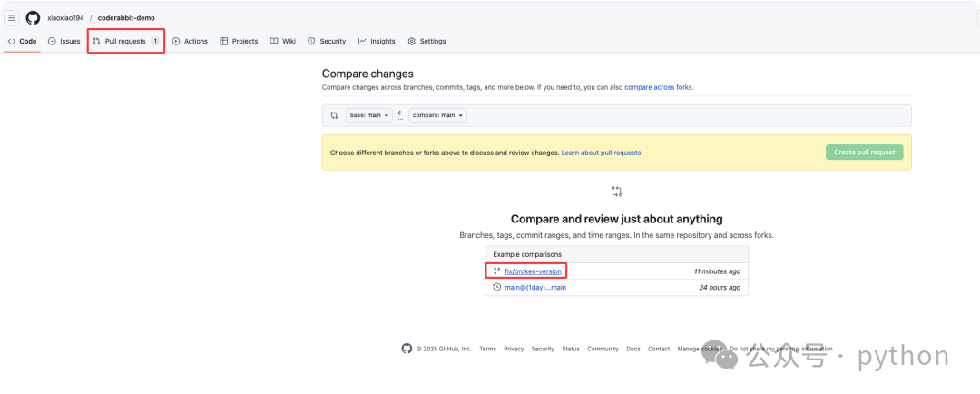This screenshot has height=394, width=980.
Task: Open Learn about pull requests link
Action: tap(601, 153)
